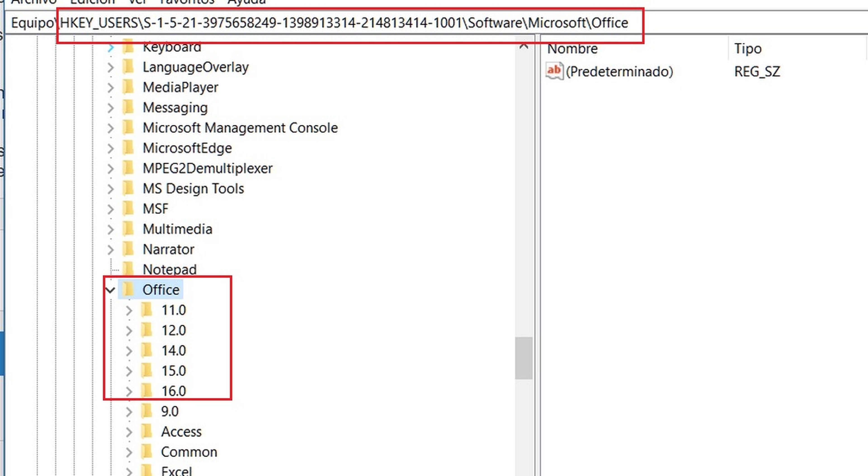Image resolution: width=868 pixels, height=476 pixels.
Task: Select the 16.0 key label
Action: 174,391
